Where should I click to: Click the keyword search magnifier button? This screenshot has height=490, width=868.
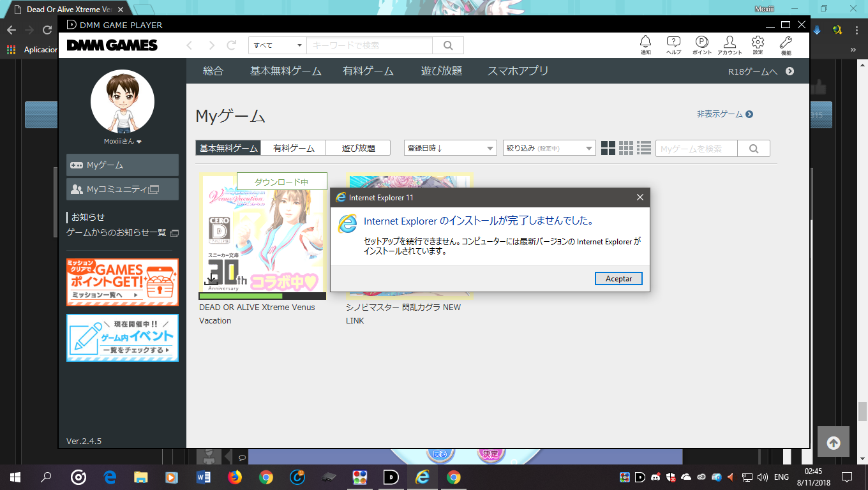(448, 45)
